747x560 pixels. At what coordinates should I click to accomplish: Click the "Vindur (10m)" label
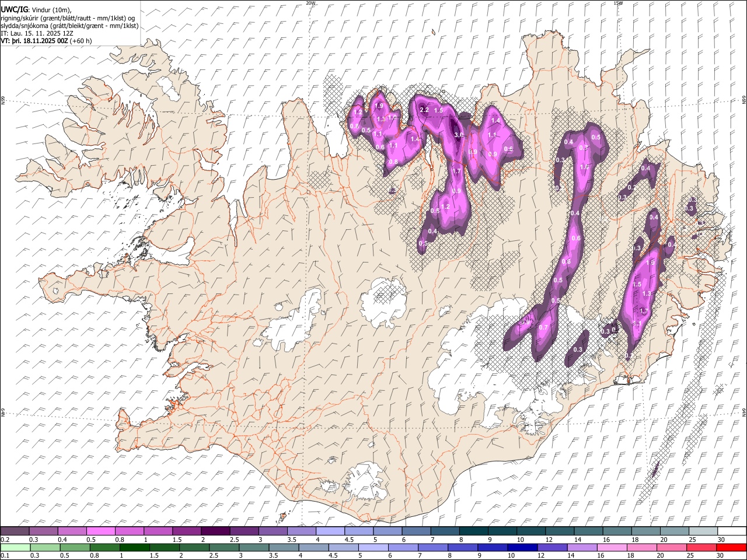click(x=51, y=10)
